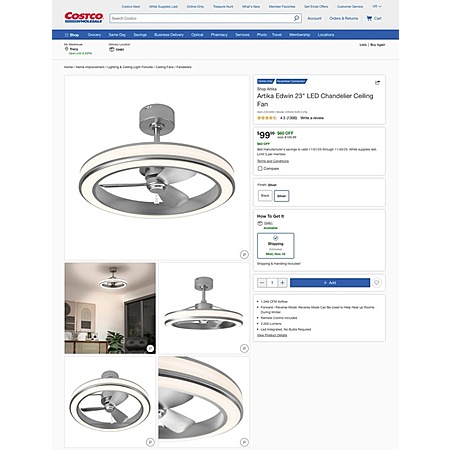Image resolution: width=450 pixels, height=450 pixels.
Task: Open the View Product Details link
Action: click(x=272, y=335)
